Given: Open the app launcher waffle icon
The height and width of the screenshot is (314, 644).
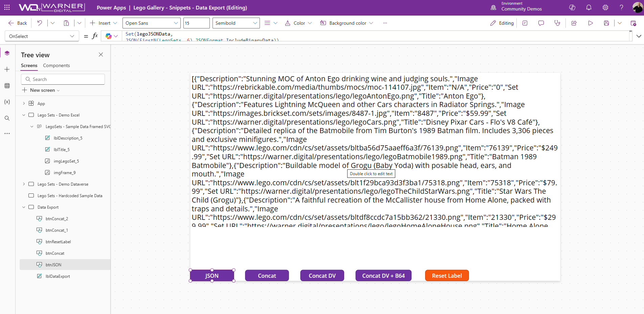Looking at the screenshot, I should (7, 7).
